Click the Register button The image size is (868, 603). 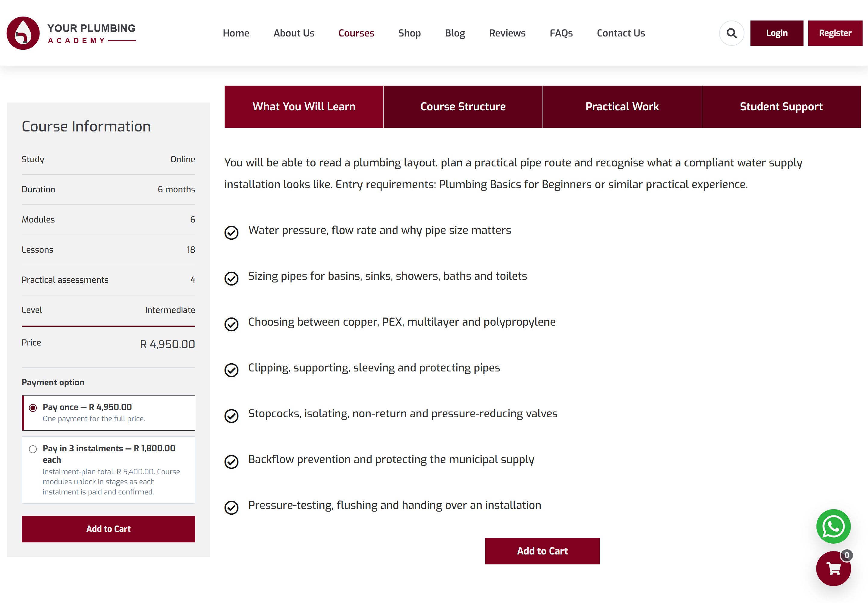pos(835,33)
